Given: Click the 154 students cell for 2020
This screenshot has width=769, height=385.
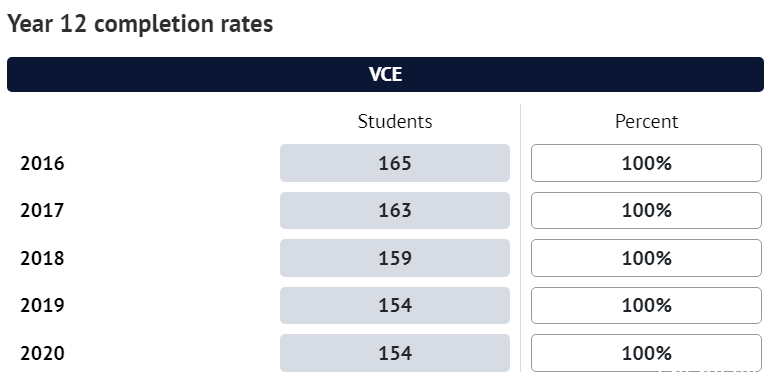Looking at the screenshot, I should point(395,353).
